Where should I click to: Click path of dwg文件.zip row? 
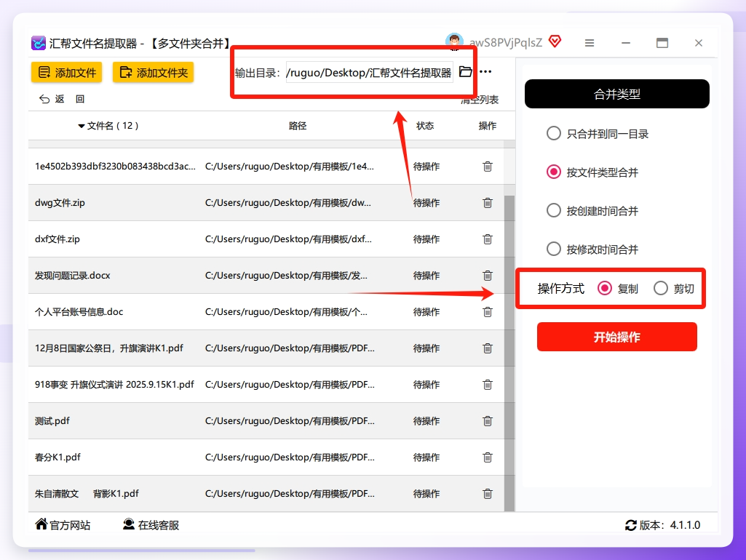coord(287,203)
